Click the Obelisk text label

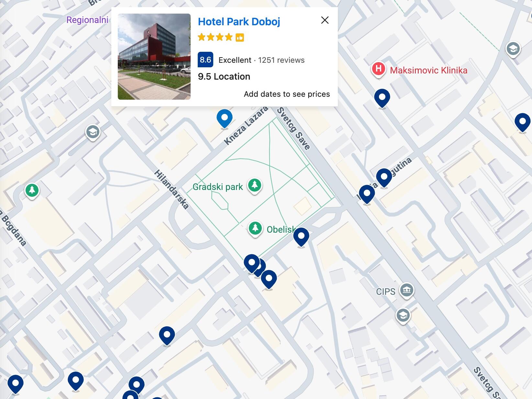(281, 229)
